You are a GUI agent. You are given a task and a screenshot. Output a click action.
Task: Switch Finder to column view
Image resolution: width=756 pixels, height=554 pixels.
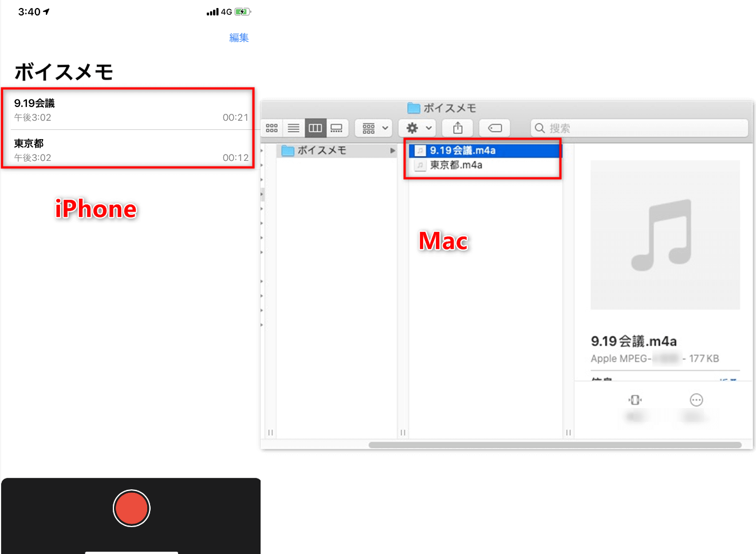(x=316, y=128)
